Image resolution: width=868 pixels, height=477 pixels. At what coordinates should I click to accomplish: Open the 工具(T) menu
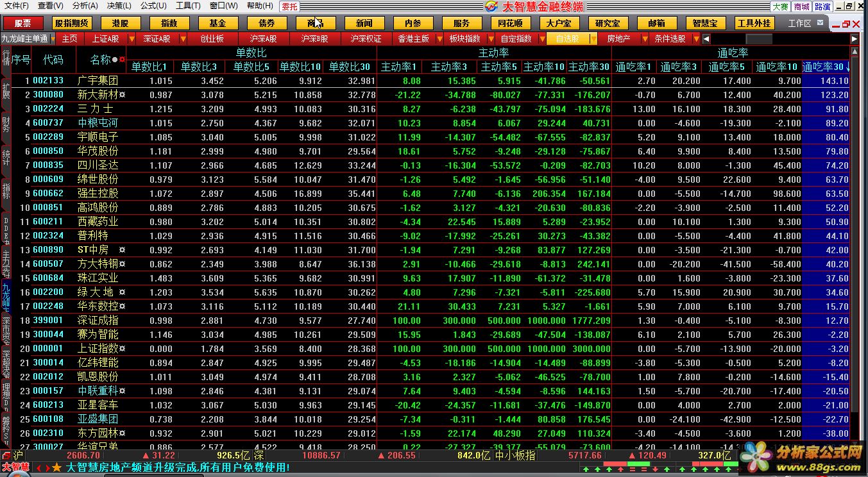[x=188, y=6]
